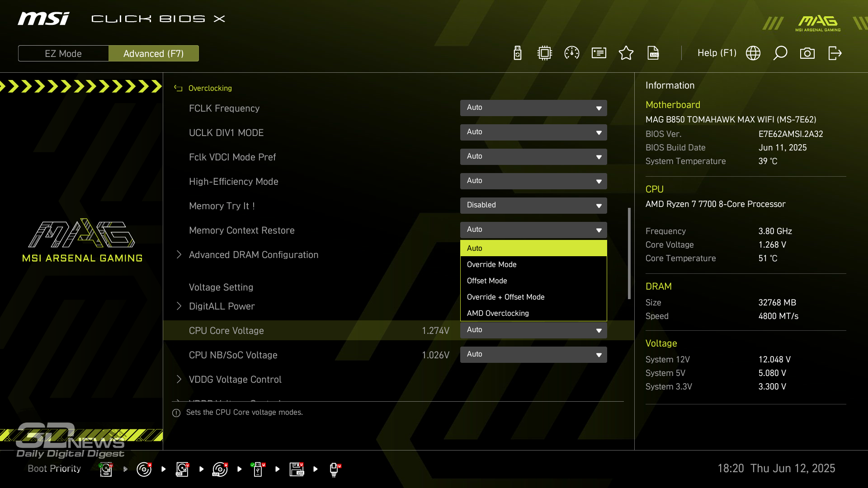Viewport: 868px width, 488px height.
Task: Open the hardware info card icon
Action: point(599,53)
